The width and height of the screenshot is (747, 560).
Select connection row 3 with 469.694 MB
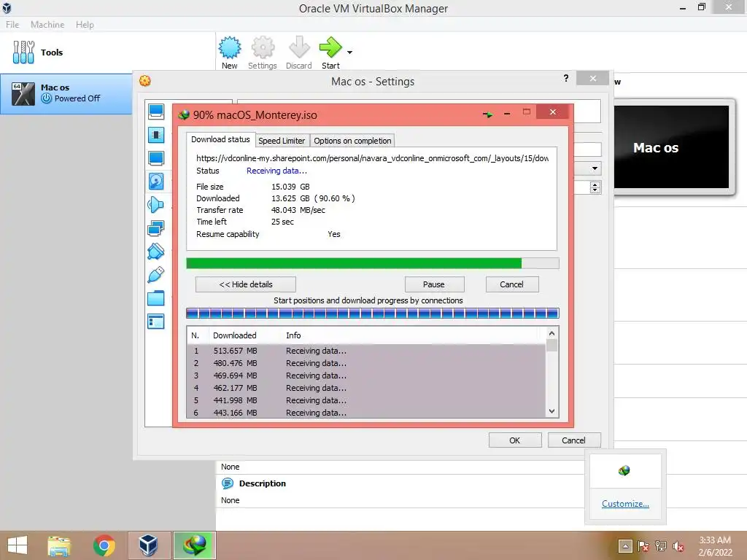(x=367, y=376)
